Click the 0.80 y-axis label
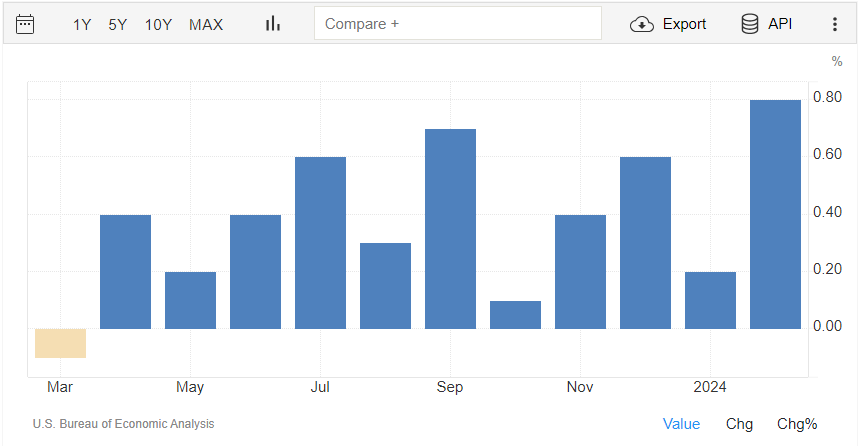The width and height of the screenshot is (858, 446). coord(827,97)
